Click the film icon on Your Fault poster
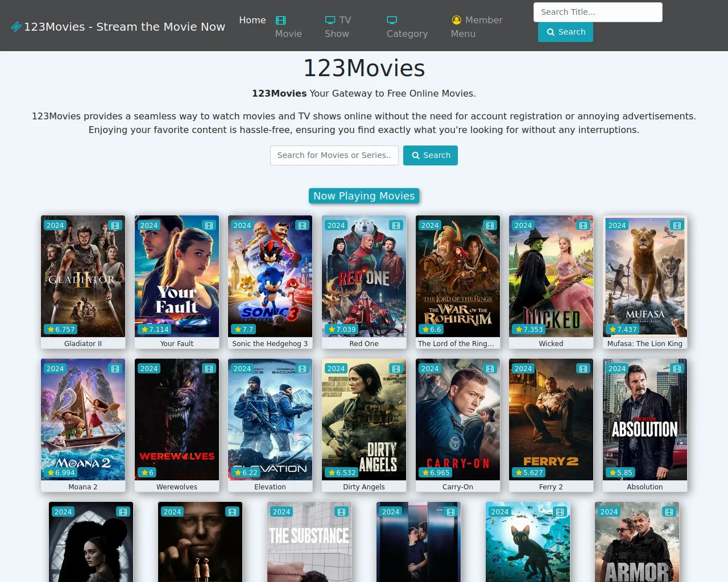 [209, 226]
